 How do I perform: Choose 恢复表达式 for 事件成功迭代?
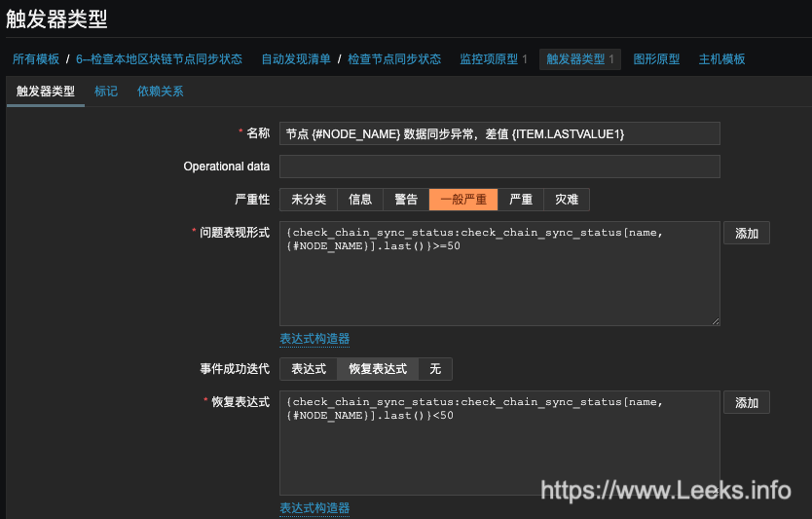[x=378, y=369]
